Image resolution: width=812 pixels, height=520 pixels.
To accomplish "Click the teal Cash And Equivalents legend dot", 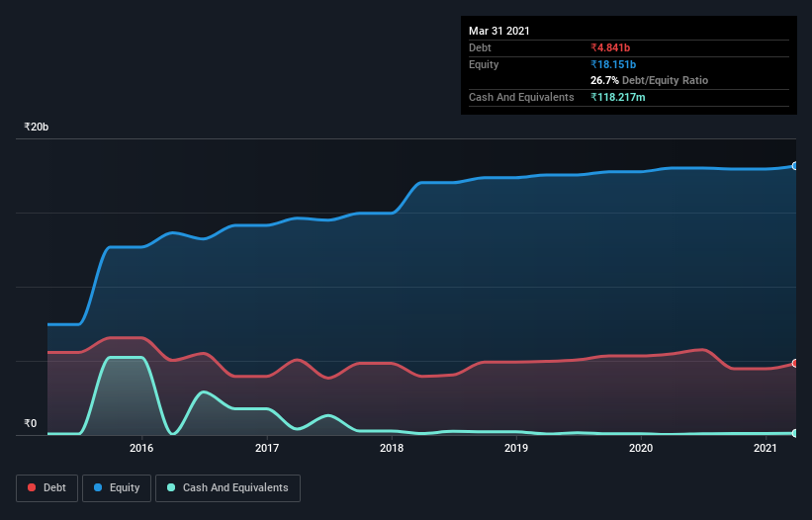I will point(171,487).
